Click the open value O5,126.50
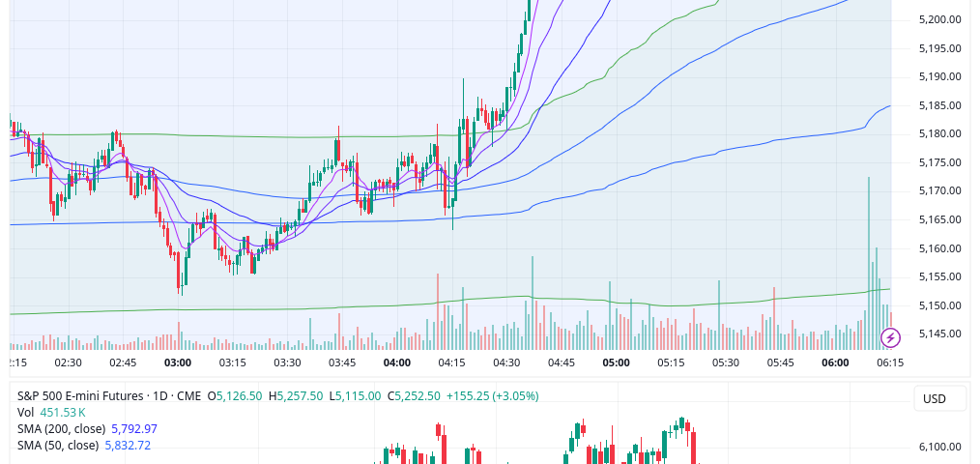 click(235, 395)
